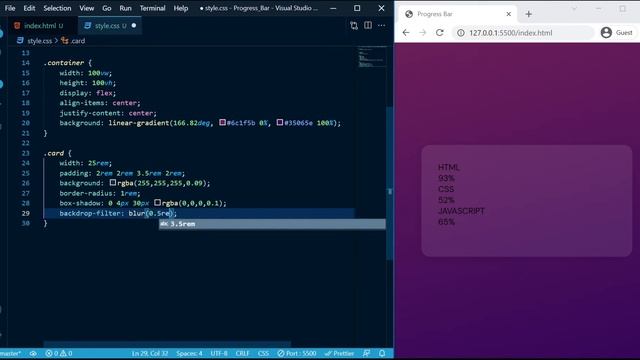Open the Terminal menu

pyautogui.click(x=152, y=8)
